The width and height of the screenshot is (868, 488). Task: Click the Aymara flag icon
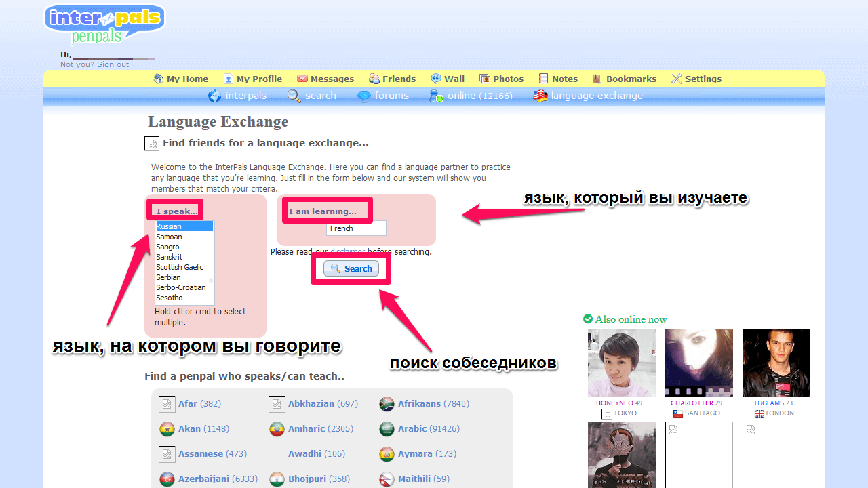point(387,454)
